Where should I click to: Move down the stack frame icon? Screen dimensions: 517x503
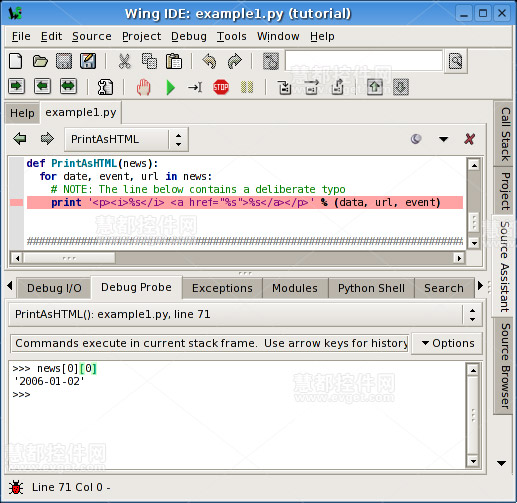[401, 87]
